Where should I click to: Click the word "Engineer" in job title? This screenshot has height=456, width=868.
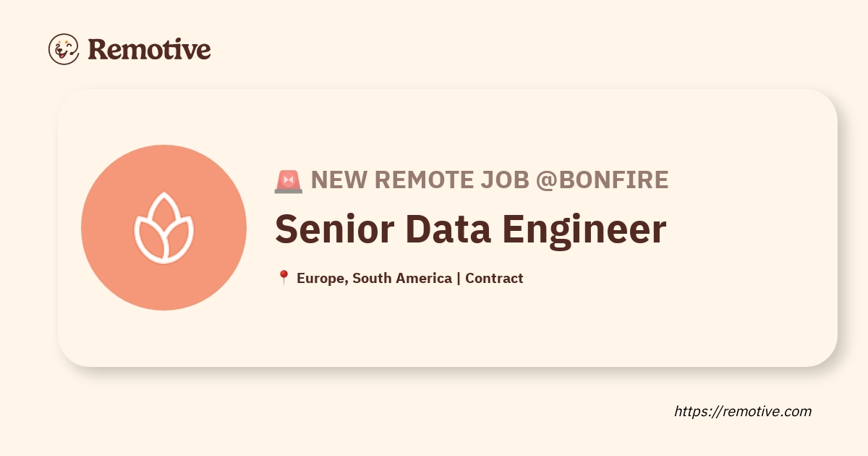(584, 229)
